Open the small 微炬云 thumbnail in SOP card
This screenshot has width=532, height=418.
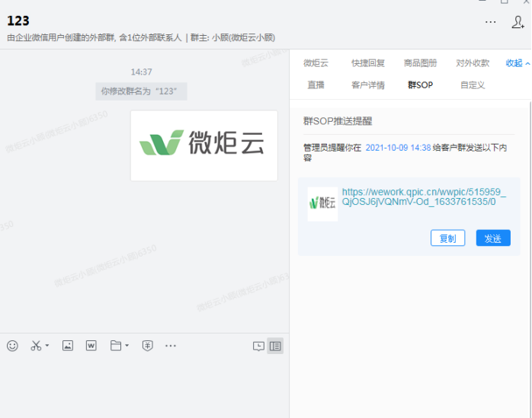click(x=322, y=204)
